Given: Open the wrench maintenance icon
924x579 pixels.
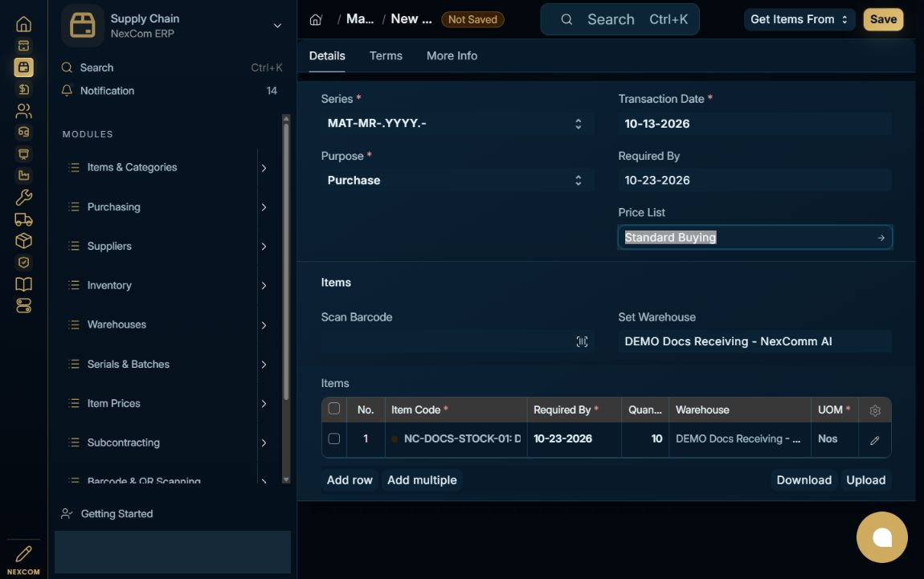Looking at the screenshot, I should point(23,197).
